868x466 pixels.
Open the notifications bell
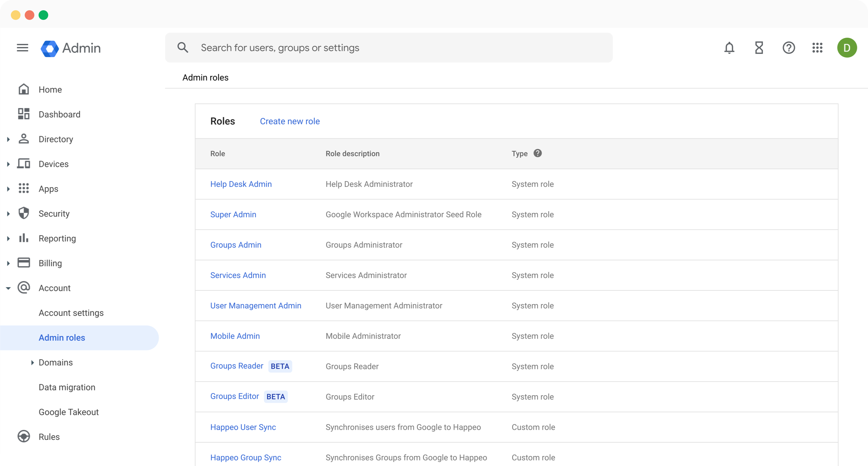coord(729,48)
